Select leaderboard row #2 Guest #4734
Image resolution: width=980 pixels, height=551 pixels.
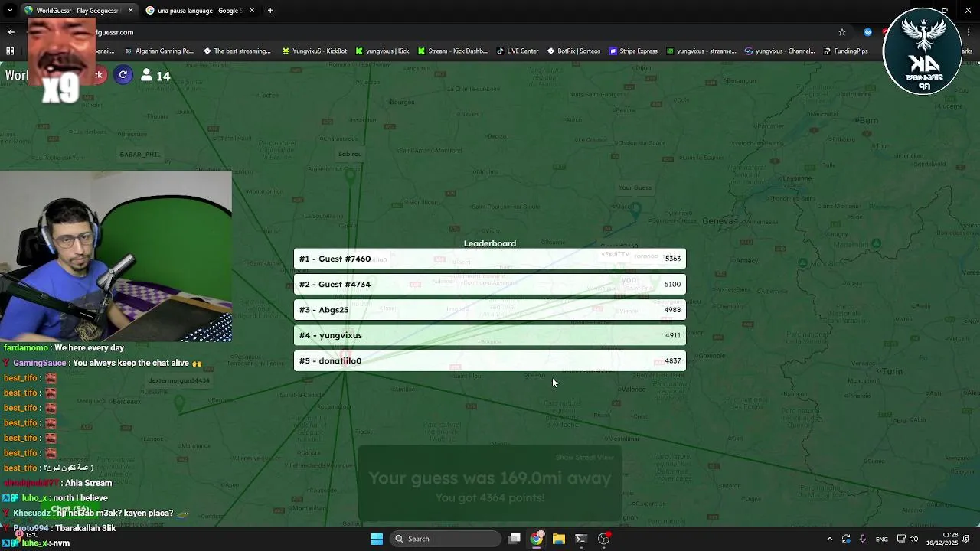pos(490,284)
